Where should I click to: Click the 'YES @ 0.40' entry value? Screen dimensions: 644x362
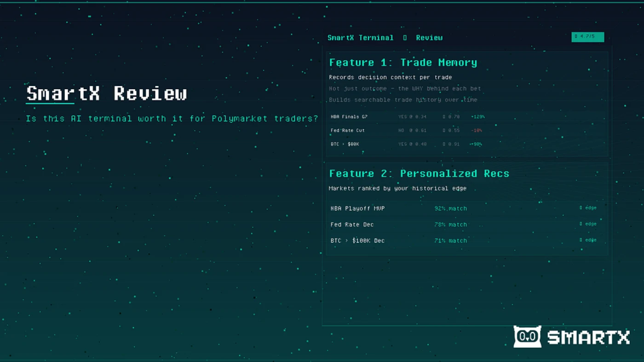[412, 144]
